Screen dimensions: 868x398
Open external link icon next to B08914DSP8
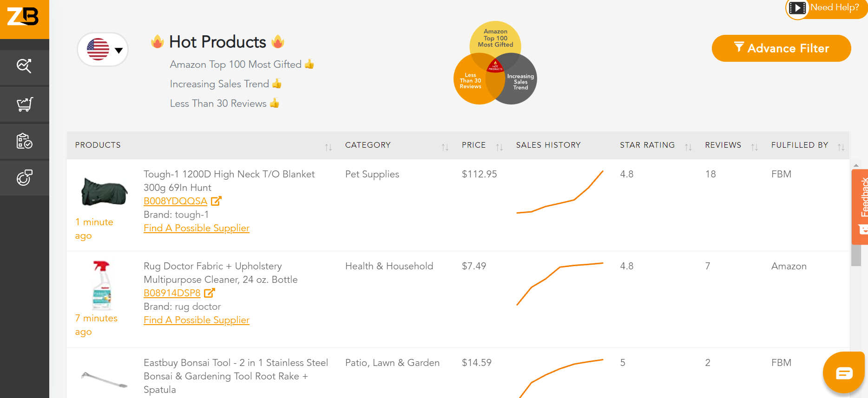(210, 293)
